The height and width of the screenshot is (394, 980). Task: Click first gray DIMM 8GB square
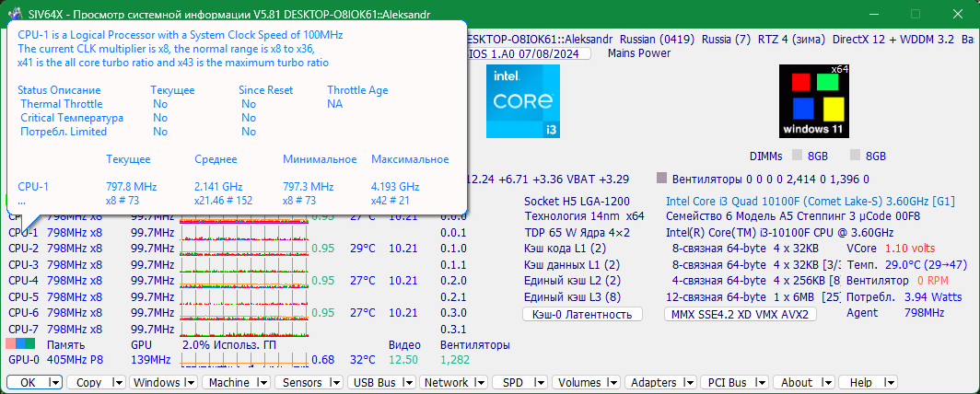(x=797, y=156)
